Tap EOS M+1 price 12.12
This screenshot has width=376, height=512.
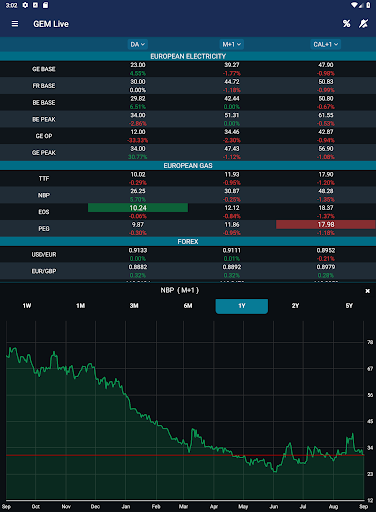pyautogui.click(x=232, y=208)
